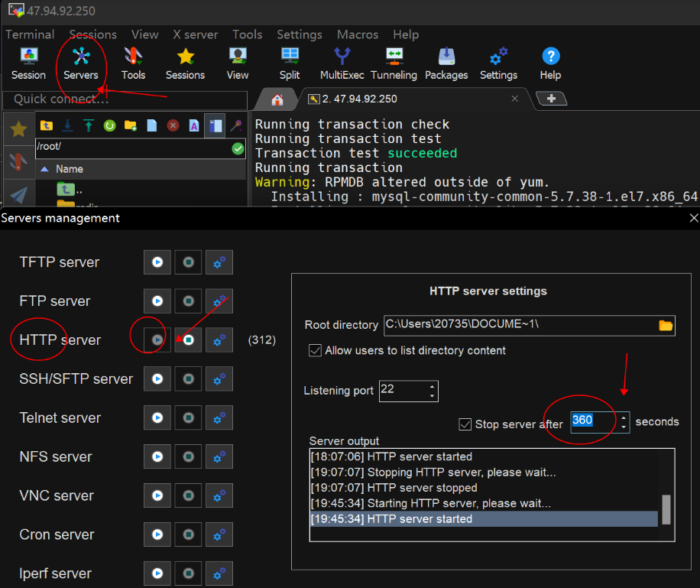
Task: Stop the HTTP server
Action: [189, 340]
